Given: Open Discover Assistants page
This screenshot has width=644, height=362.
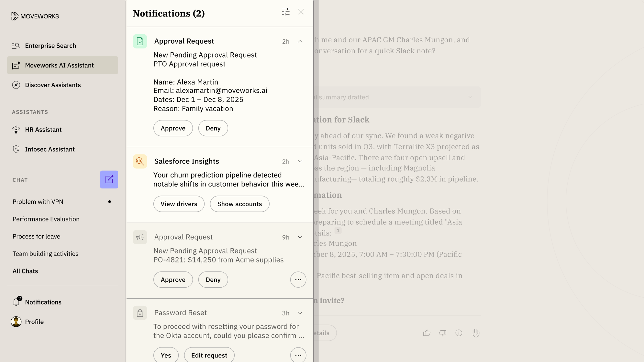Looking at the screenshot, I should [53, 85].
